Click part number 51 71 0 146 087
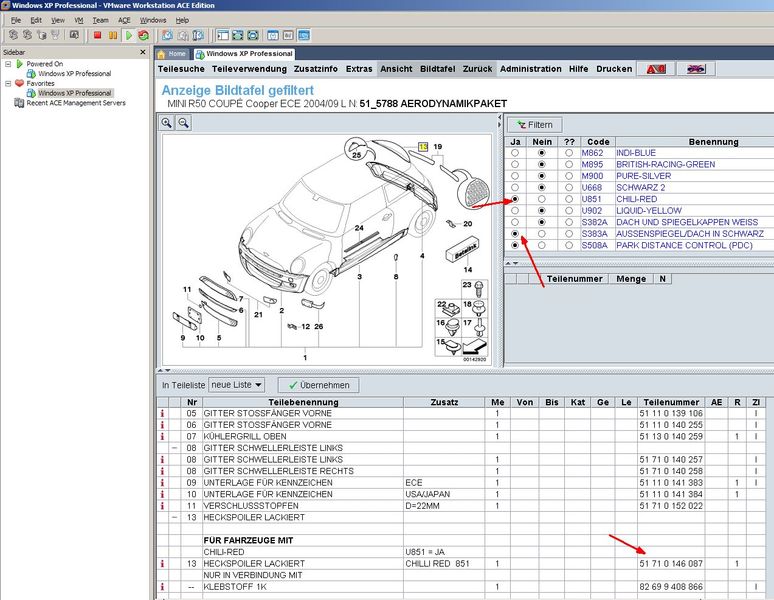774x600 pixels. point(671,563)
